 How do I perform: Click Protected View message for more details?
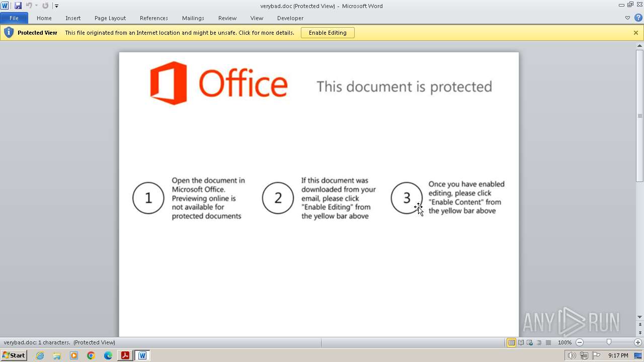pyautogui.click(x=180, y=33)
